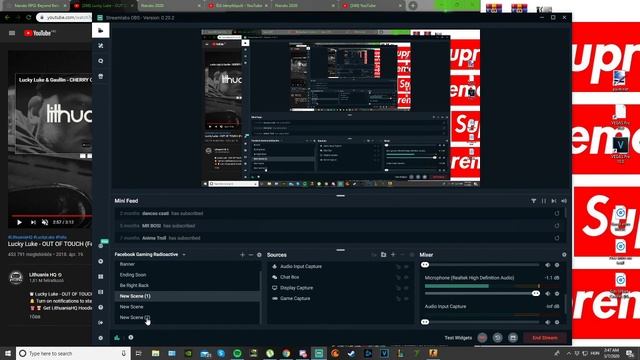Replay the first subscribed alert in Mini Feed
The height and width of the screenshot is (360, 640).
click(557, 213)
